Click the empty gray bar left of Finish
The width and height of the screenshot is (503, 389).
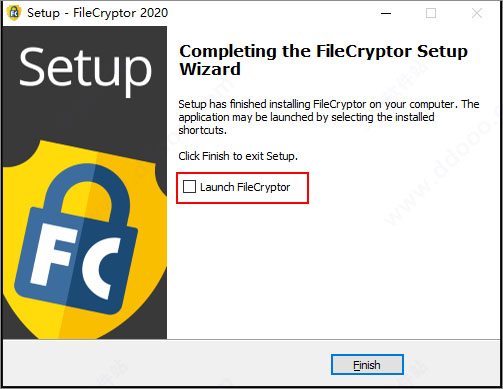coord(167,364)
